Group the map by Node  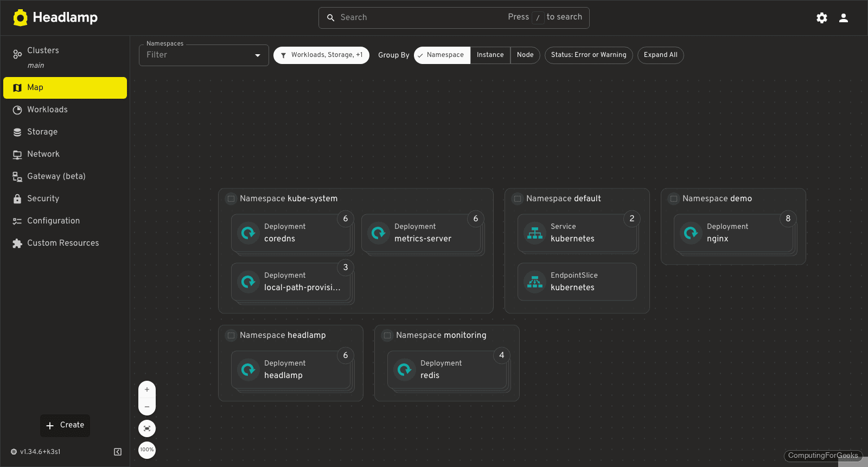525,55
